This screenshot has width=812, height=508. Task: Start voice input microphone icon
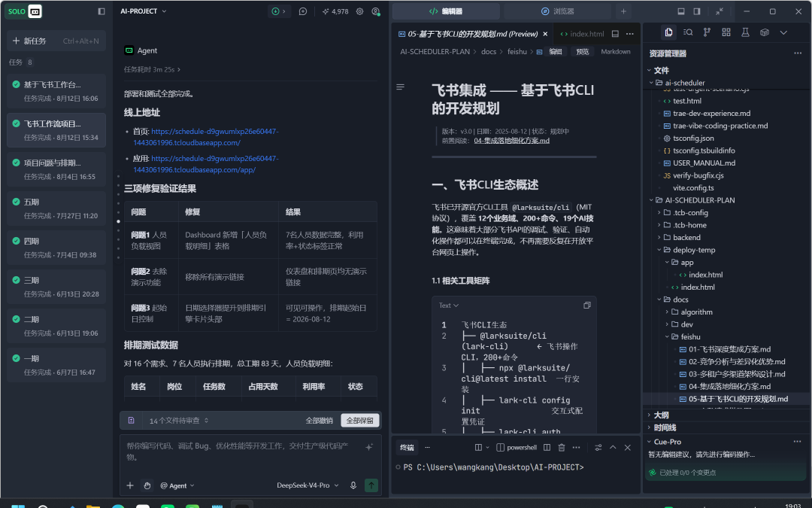[x=353, y=485]
